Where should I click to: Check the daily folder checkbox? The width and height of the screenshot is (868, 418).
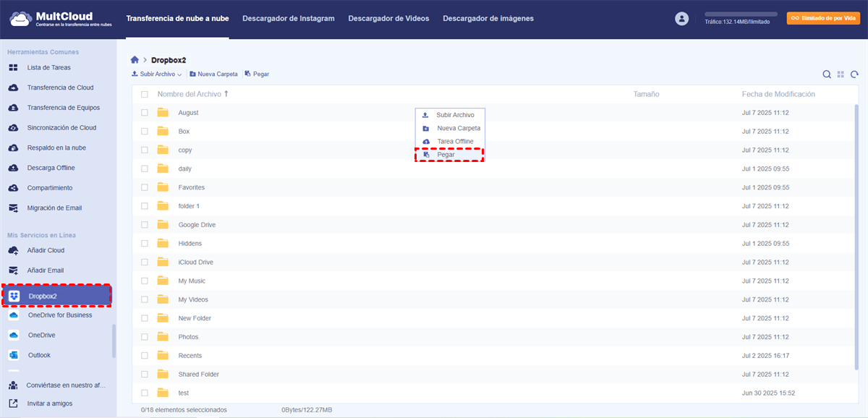tap(145, 169)
